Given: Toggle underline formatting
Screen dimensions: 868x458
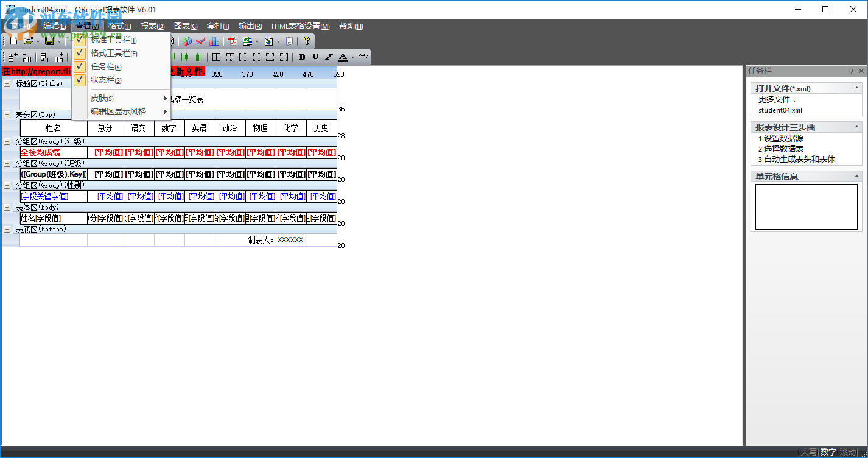Looking at the screenshot, I should [315, 57].
